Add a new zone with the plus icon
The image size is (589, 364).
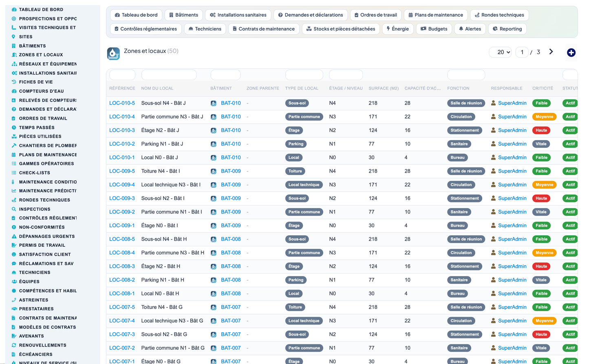click(571, 53)
